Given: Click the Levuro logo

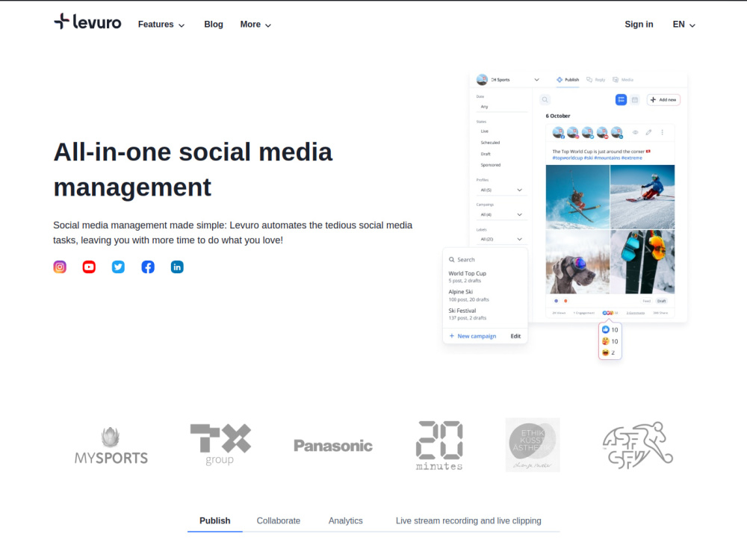Looking at the screenshot, I should [x=87, y=22].
